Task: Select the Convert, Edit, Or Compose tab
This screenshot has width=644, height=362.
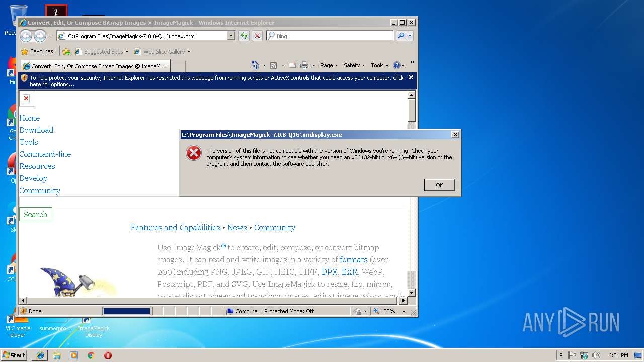Action: pos(95,66)
